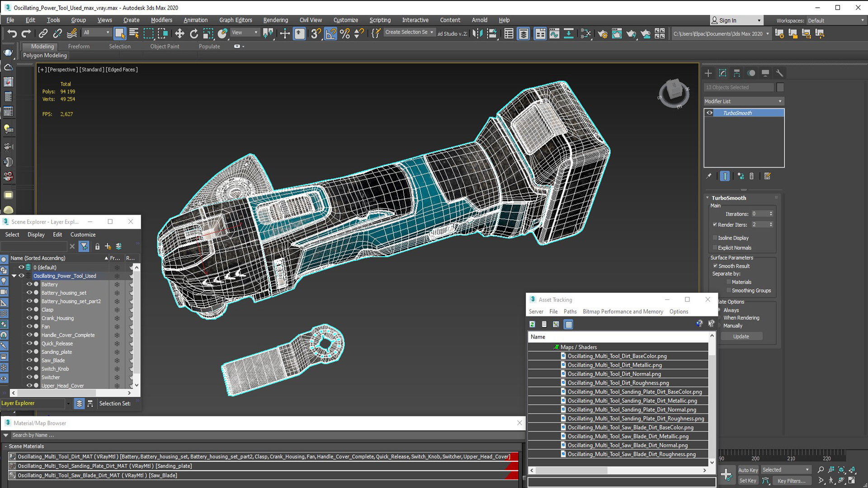Viewport: 868px width, 488px height.
Task: Open the Create Selection Set dropdown
Action: click(409, 32)
